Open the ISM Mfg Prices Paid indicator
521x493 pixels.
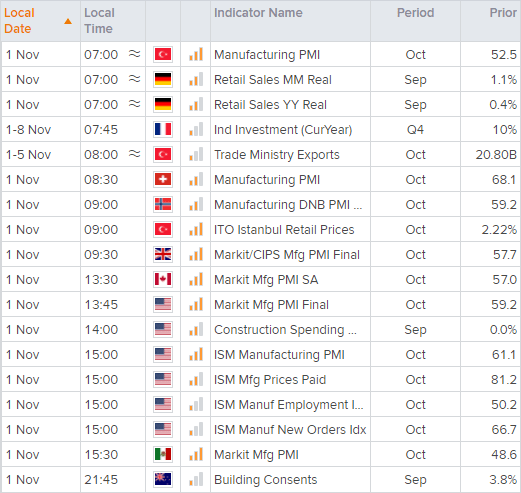tap(270, 379)
